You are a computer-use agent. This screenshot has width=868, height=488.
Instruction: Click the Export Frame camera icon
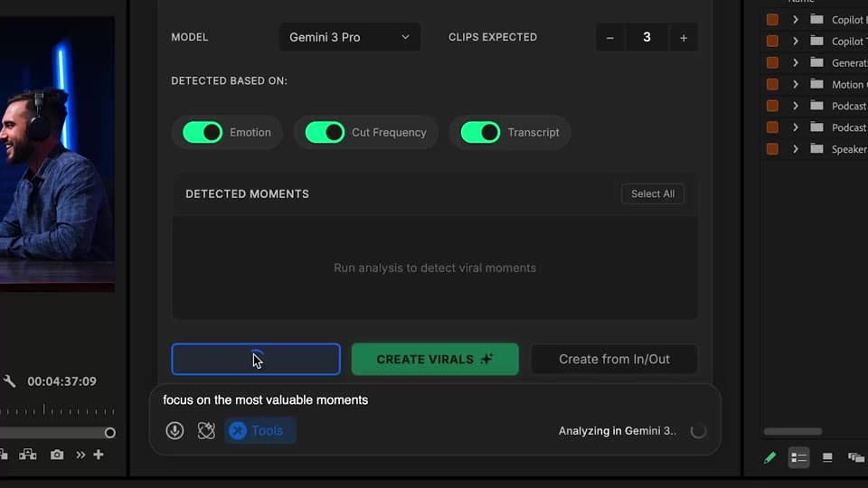56,455
